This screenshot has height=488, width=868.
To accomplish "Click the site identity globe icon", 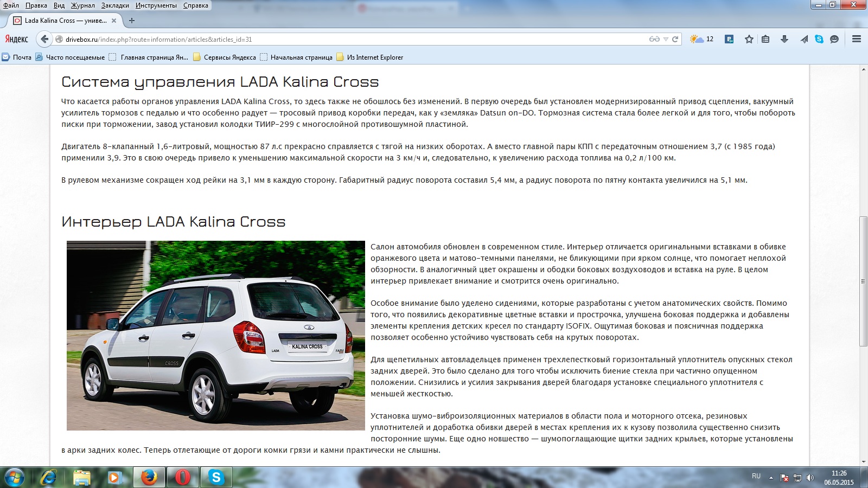I will coord(59,39).
